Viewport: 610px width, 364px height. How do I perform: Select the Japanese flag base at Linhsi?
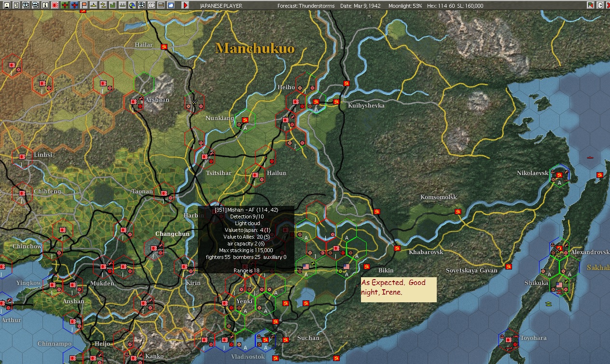pos(22,157)
